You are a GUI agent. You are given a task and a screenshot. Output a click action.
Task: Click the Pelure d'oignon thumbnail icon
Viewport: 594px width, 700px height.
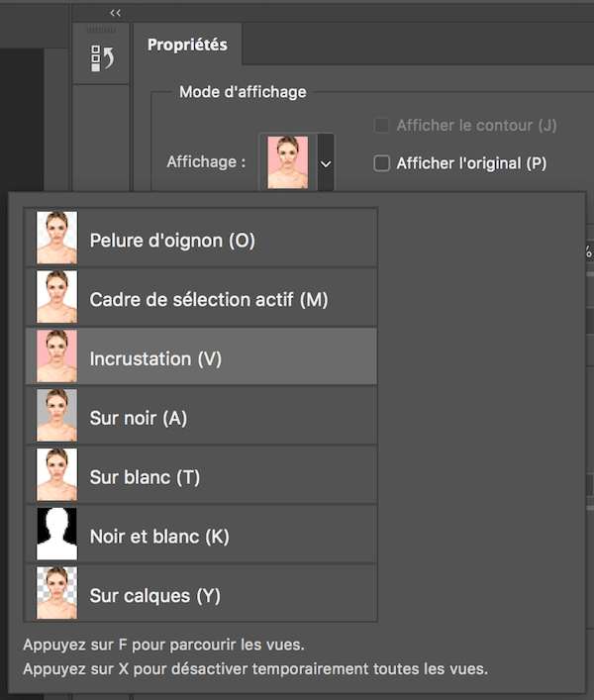point(56,238)
